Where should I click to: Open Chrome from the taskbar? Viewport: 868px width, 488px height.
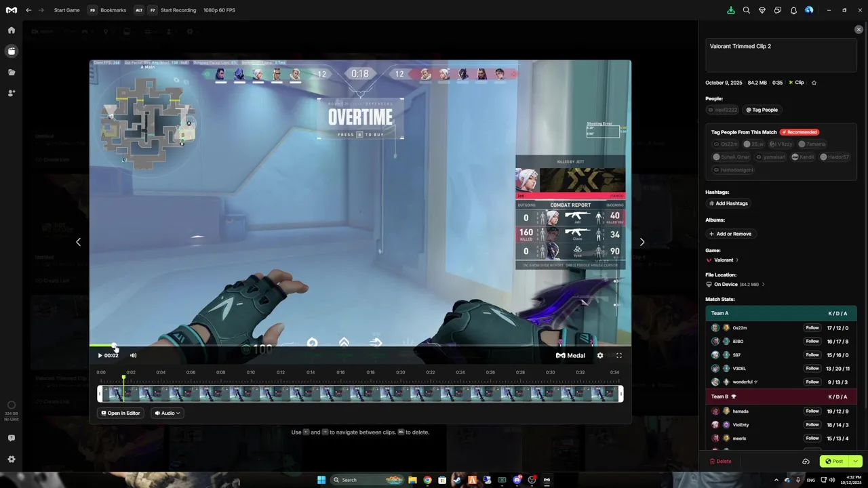427,480
